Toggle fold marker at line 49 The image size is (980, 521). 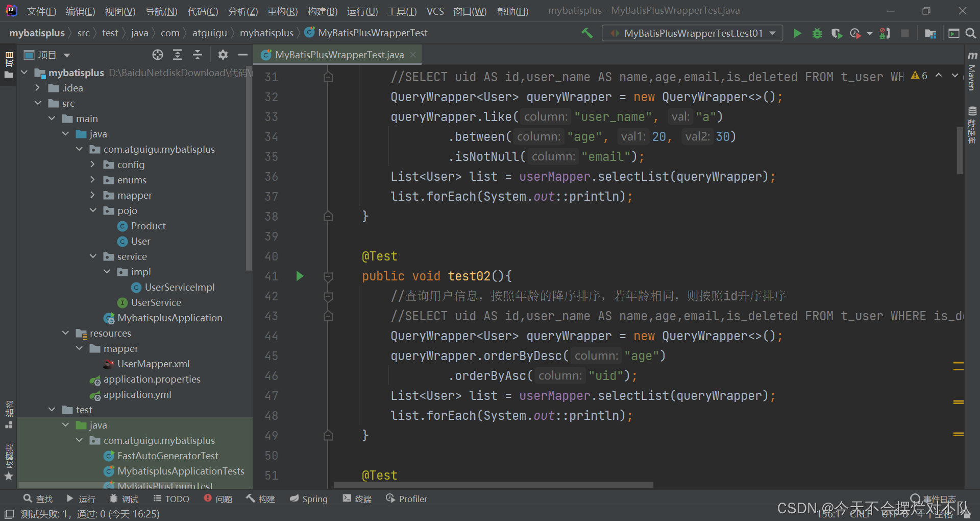328,436
